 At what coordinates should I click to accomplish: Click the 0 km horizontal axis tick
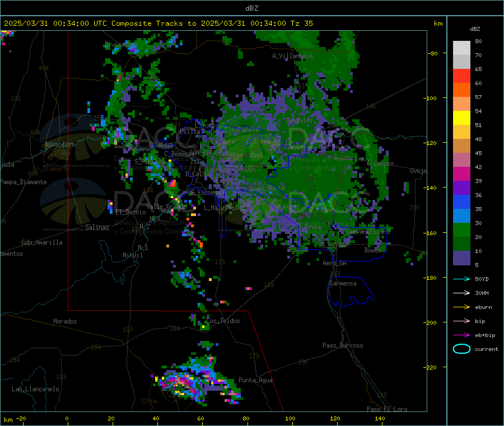pos(67,419)
